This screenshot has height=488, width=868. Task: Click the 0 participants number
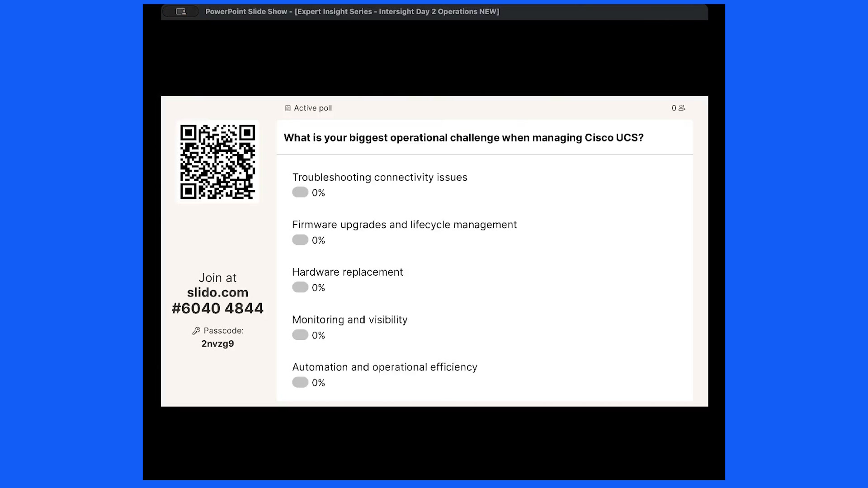coord(674,108)
